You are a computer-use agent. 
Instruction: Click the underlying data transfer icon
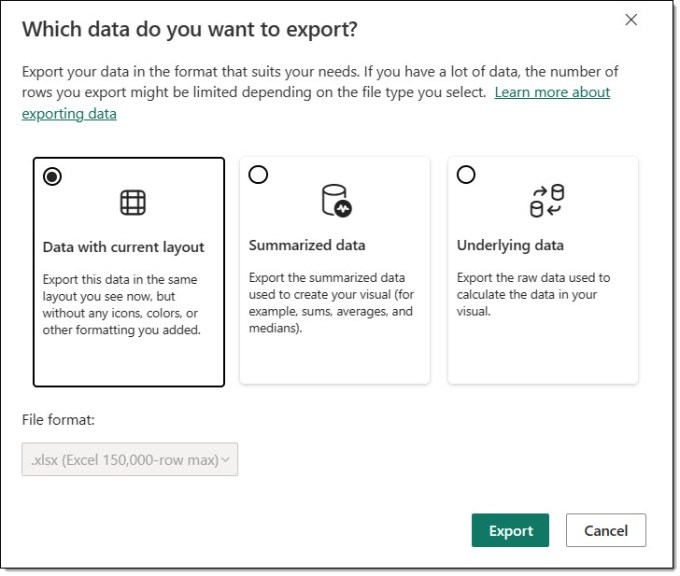tap(547, 200)
